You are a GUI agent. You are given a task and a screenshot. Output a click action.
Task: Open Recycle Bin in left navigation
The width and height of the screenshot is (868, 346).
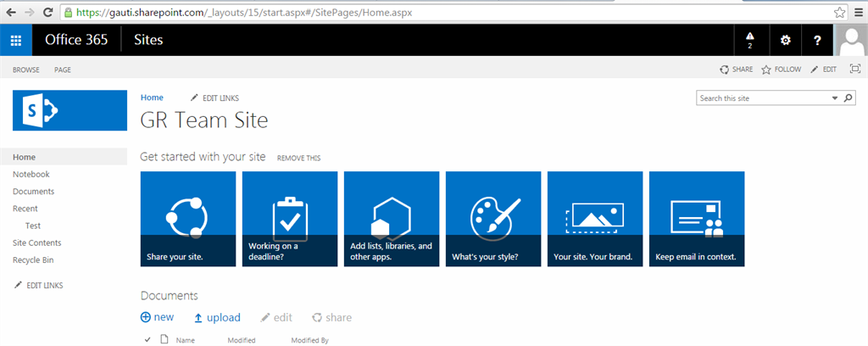pyautogui.click(x=33, y=260)
